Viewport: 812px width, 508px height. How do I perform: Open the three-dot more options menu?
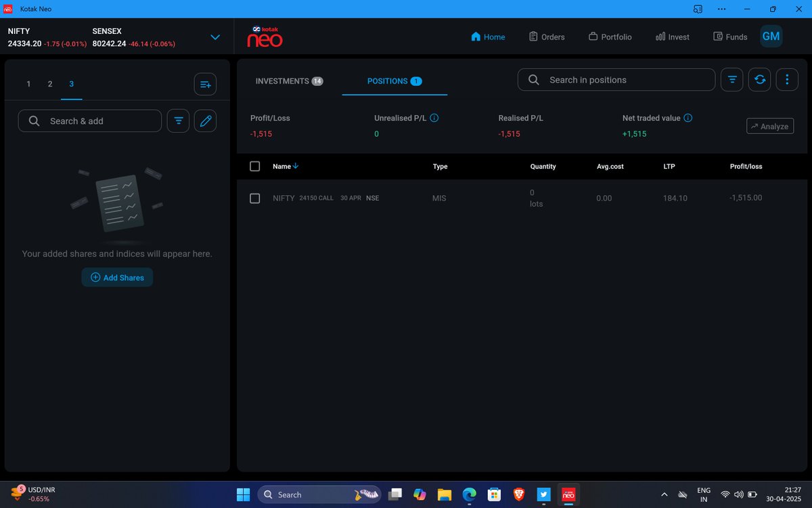pyautogui.click(x=787, y=80)
